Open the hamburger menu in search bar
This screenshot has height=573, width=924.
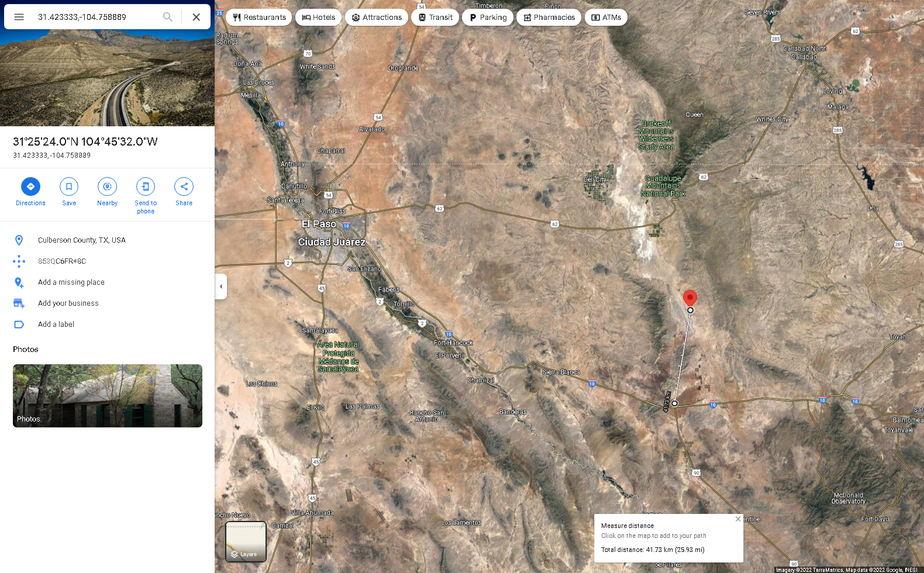coord(19,17)
